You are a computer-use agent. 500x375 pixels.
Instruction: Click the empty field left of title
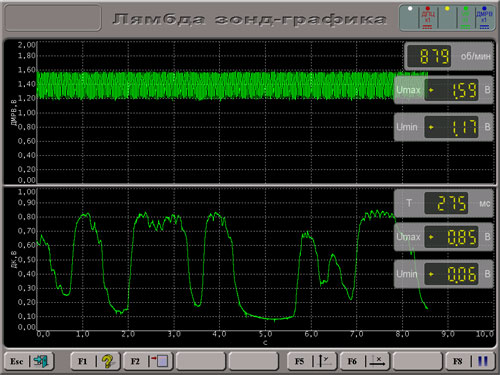53,18
